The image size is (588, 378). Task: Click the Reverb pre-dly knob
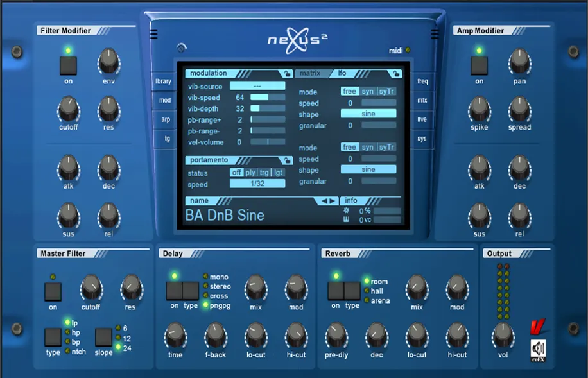(336, 336)
